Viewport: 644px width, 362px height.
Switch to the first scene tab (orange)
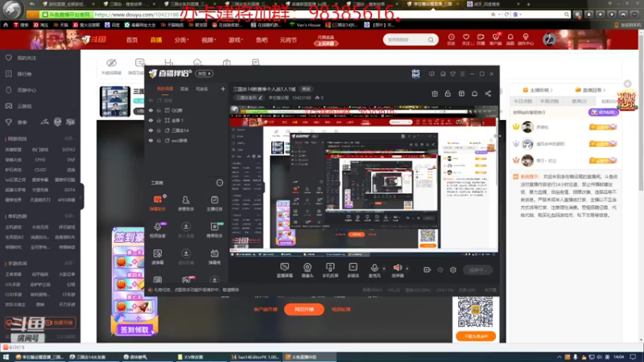[x=165, y=88]
